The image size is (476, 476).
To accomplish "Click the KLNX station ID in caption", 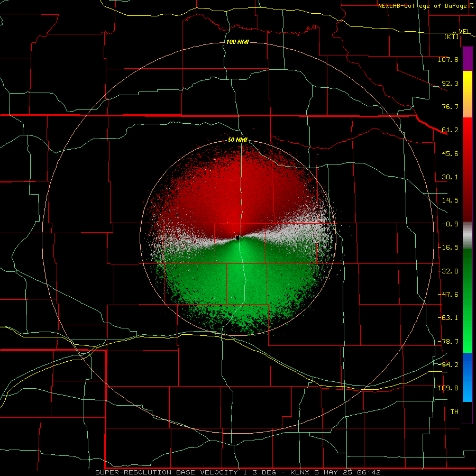I will pos(301,472).
